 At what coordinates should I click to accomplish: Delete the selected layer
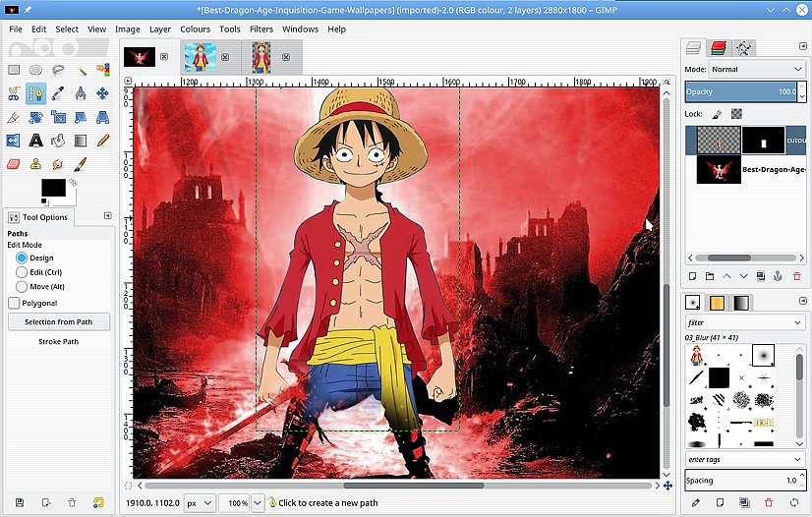coord(797,276)
